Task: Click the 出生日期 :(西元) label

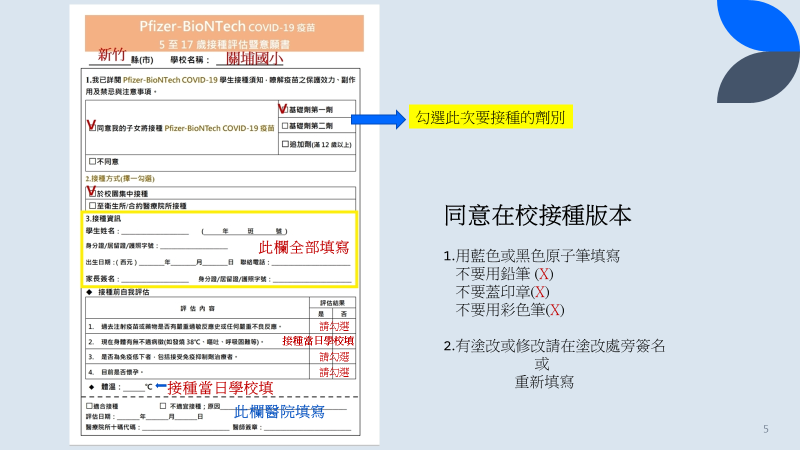Action: tap(111, 263)
